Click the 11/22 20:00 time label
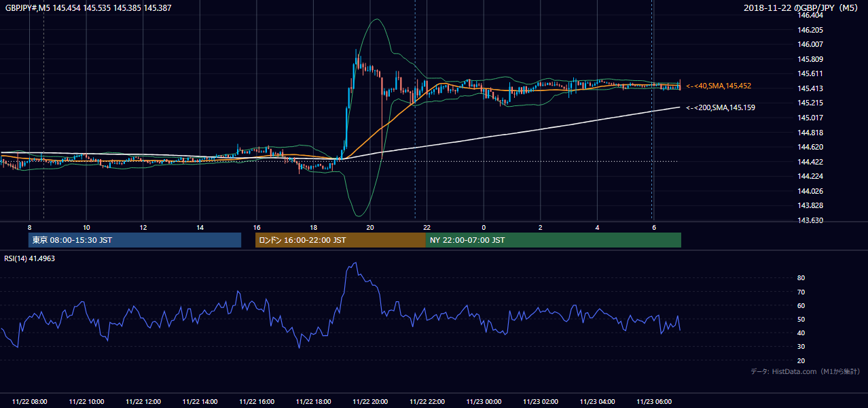868x408 pixels. (370, 402)
